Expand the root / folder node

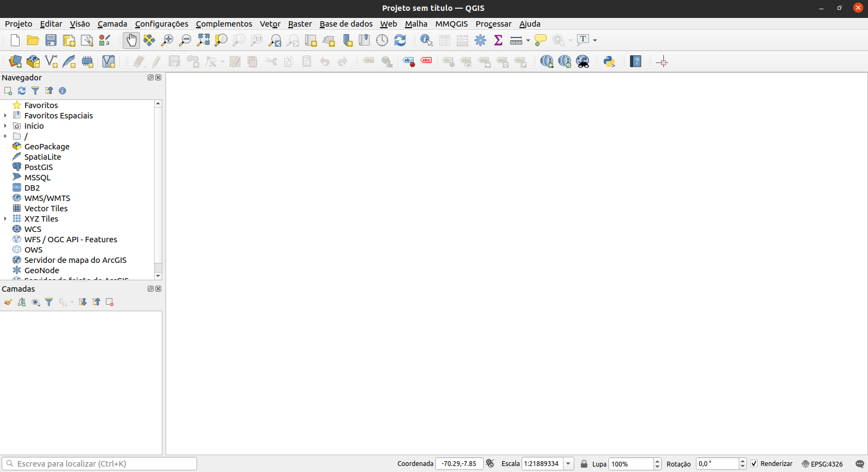5,136
